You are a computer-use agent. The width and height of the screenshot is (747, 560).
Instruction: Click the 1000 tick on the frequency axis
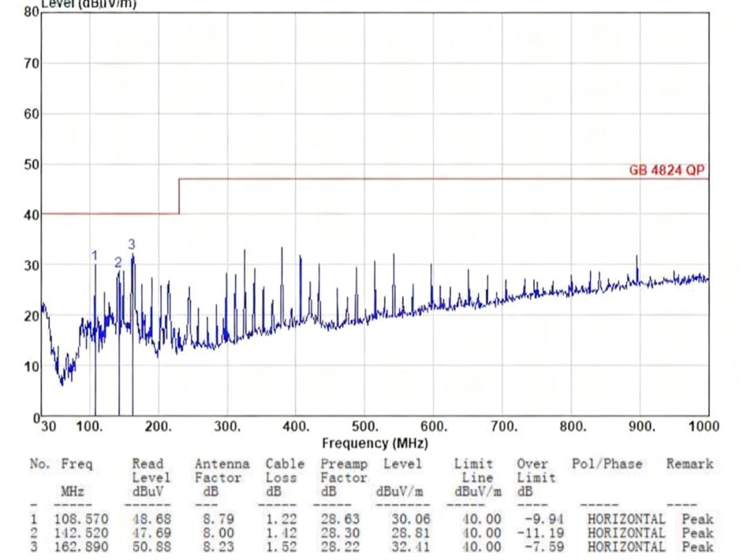coord(703,426)
